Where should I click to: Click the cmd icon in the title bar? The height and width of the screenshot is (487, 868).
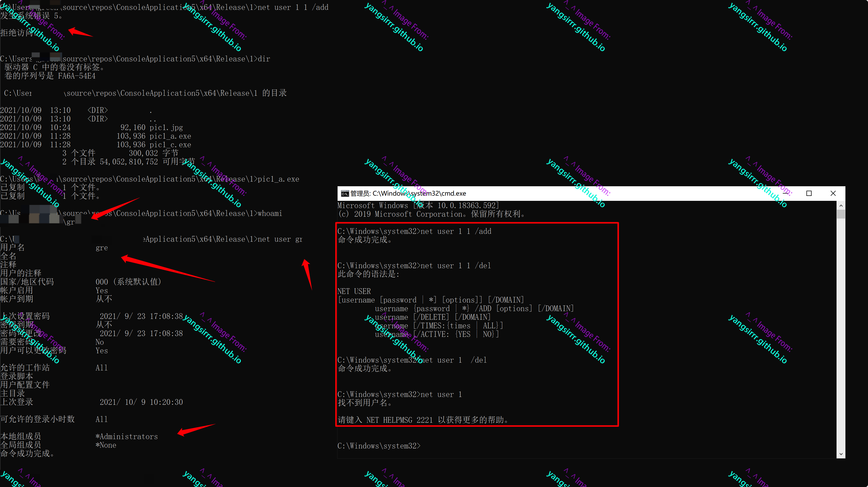[x=345, y=193]
